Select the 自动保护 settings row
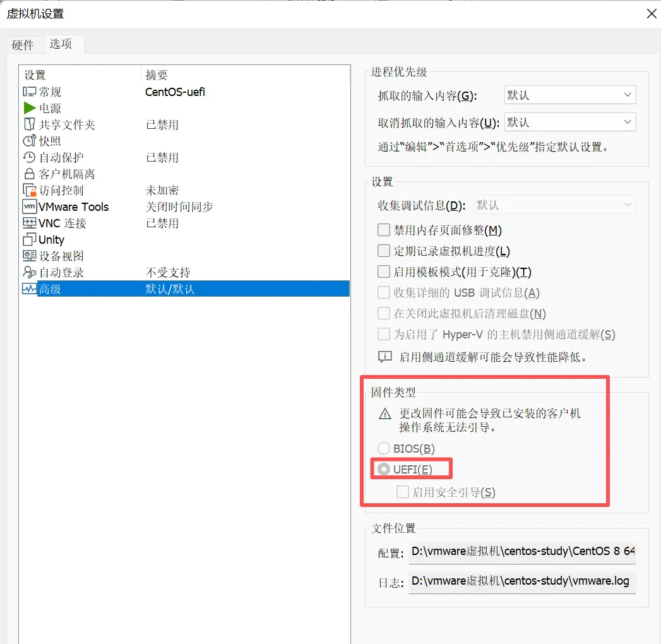The height and width of the screenshot is (644, 661). click(186, 157)
